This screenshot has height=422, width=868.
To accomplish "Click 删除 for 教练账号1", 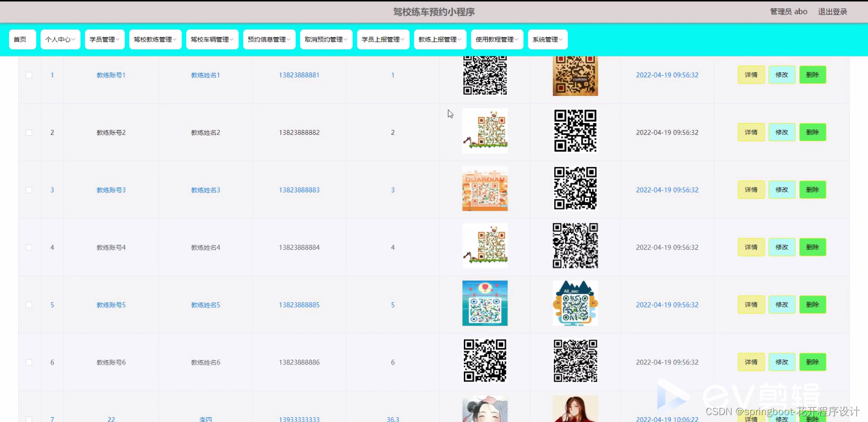I will (813, 75).
